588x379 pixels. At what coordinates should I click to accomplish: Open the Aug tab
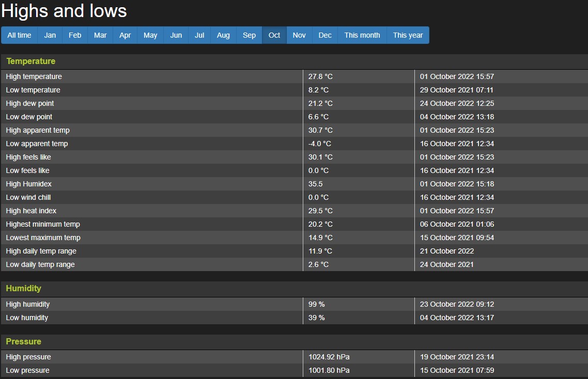coord(223,35)
